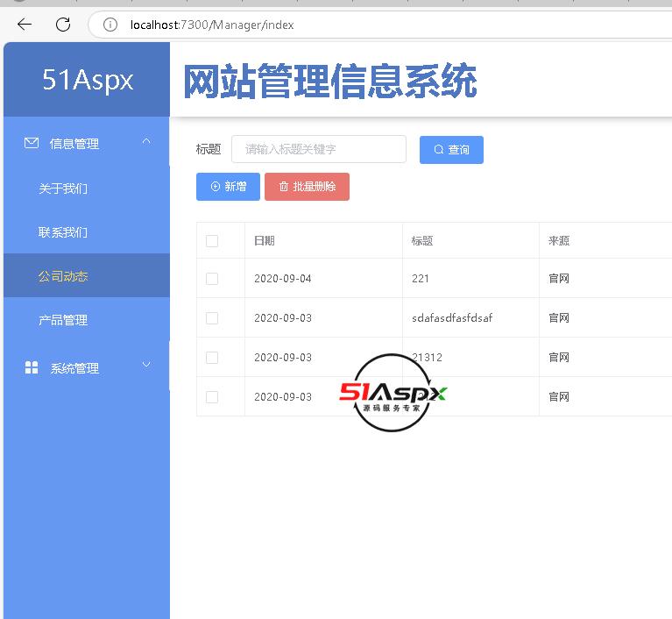Click the browser address bar URL
Viewport: 672px width, 619px height.
[212, 25]
